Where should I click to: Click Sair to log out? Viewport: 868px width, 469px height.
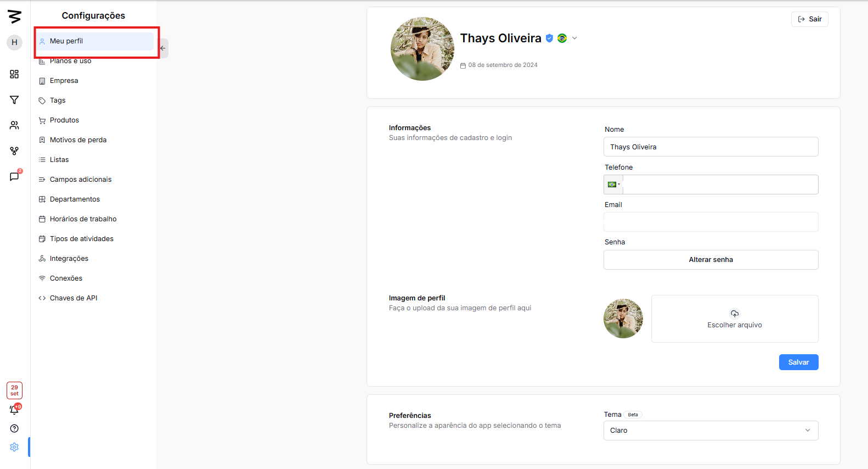point(810,19)
